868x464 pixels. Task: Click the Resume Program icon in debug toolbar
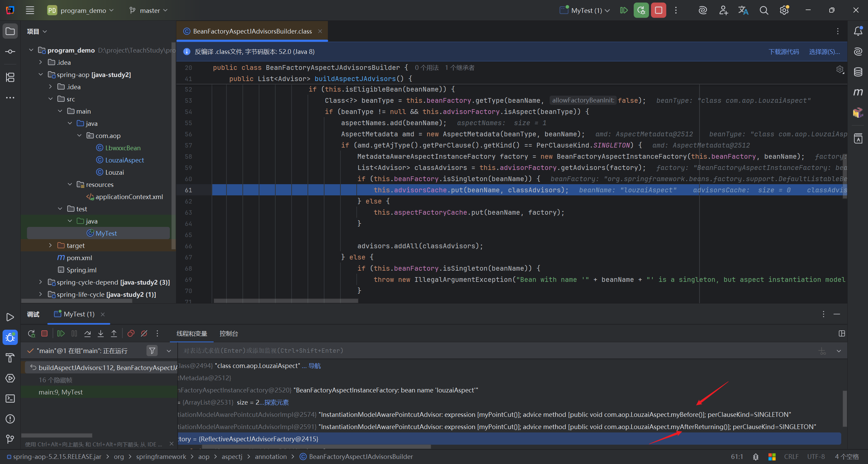click(61, 334)
